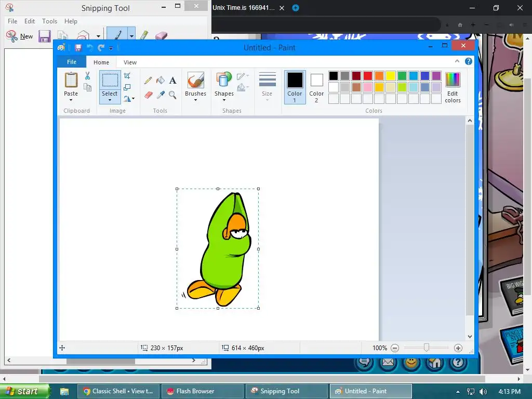Click Paint vertical scrollbar down arrow
Image resolution: width=532 pixels, height=399 pixels.
click(470, 337)
